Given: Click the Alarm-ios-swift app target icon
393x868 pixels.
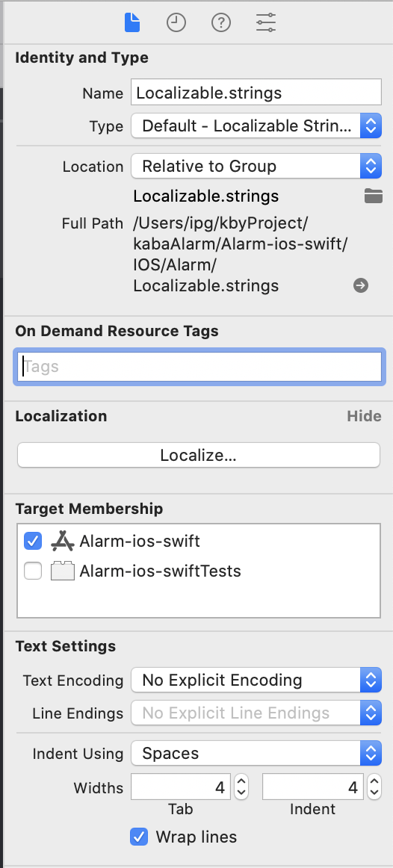Looking at the screenshot, I should tap(63, 541).
